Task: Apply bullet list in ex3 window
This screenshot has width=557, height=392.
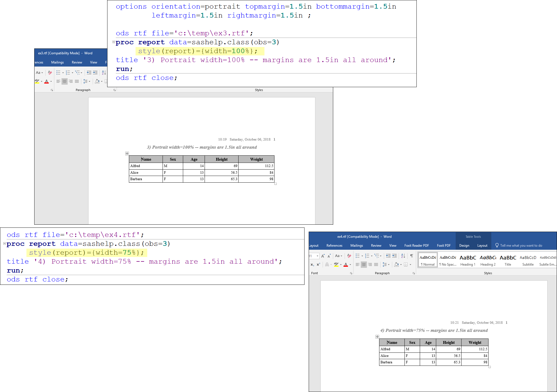Action: click(58, 73)
